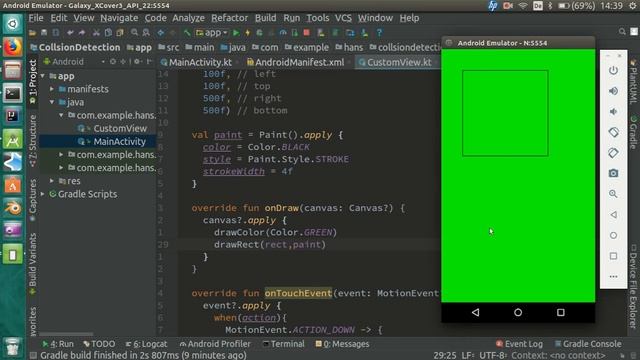Click the emulator sidebar overview square

point(613,256)
